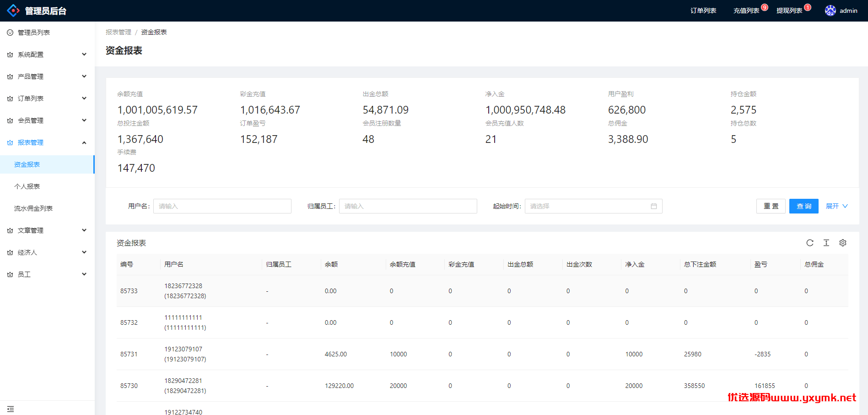The width and height of the screenshot is (868, 415).
Task: Click the crown icon next to 会员管理
Action: pyautogui.click(x=10, y=120)
